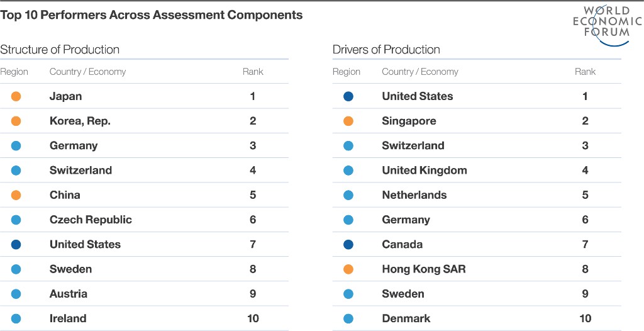Click the dark blue dot beside United States rank 7
Screen dimensions: 644x331
click(x=16, y=245)
